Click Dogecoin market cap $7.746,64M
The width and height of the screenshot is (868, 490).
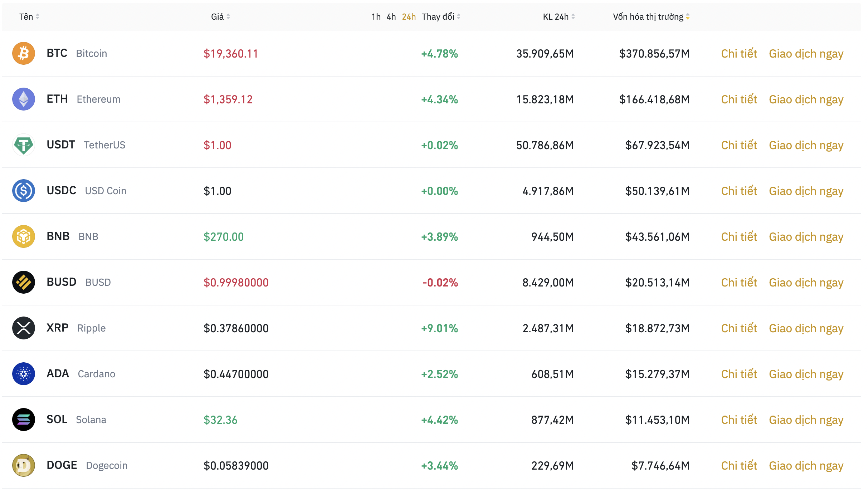(660, 466)
